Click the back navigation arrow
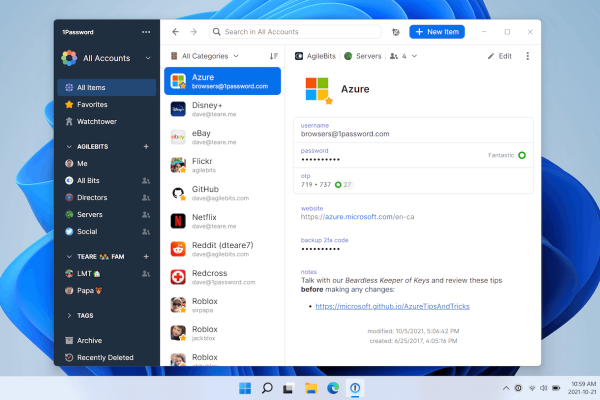The height and width of the screenshot is (400, 600). point(176,32)
